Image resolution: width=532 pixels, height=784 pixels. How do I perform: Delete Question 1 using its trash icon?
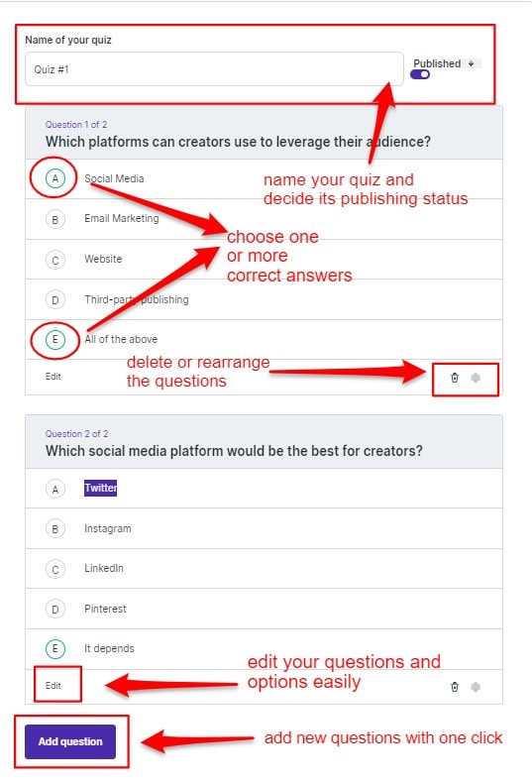pos(455,378)
